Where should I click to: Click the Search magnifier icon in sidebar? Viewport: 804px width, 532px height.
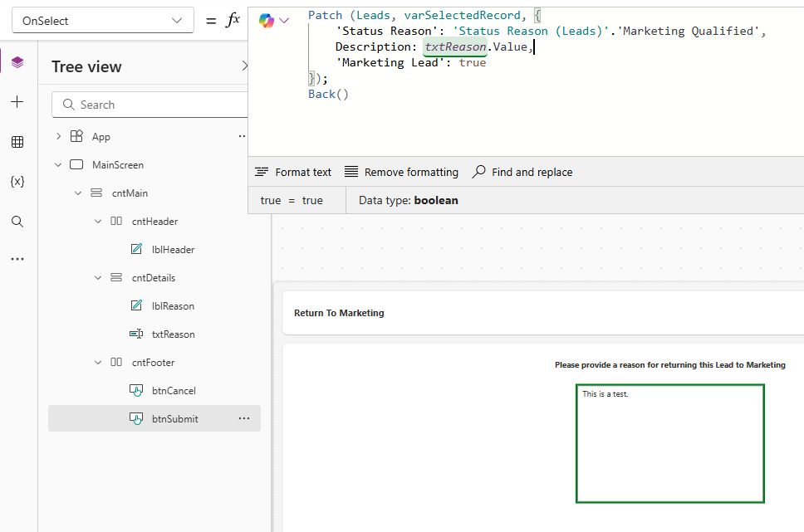click(x=17, y=222)
